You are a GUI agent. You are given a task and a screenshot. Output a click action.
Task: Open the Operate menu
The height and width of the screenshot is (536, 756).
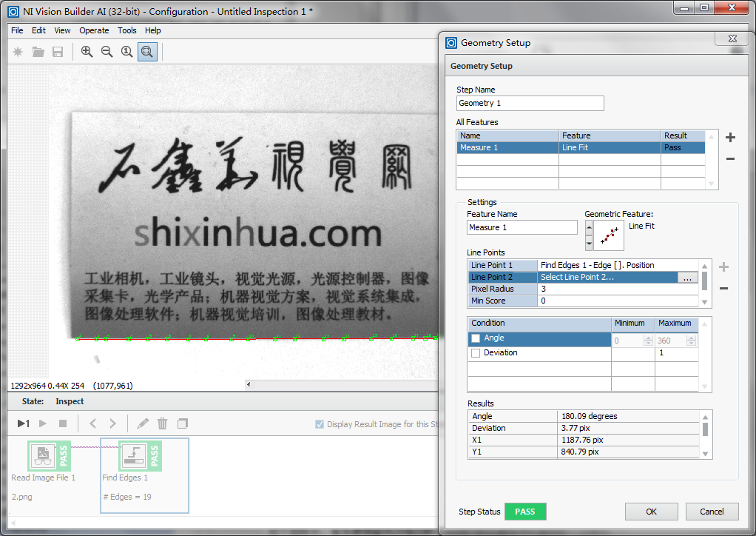tap(94, 30)
